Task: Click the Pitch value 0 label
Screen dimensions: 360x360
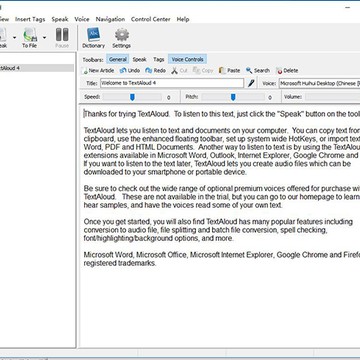Action: [270, 98]
